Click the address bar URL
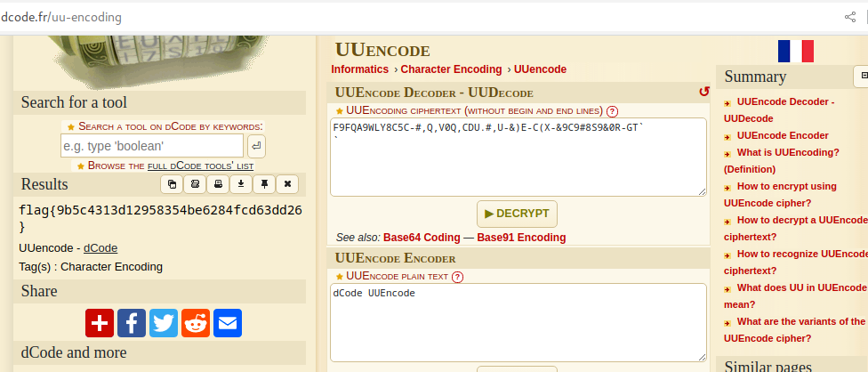Viewport: 868px width, 372px height. point(60,17)
